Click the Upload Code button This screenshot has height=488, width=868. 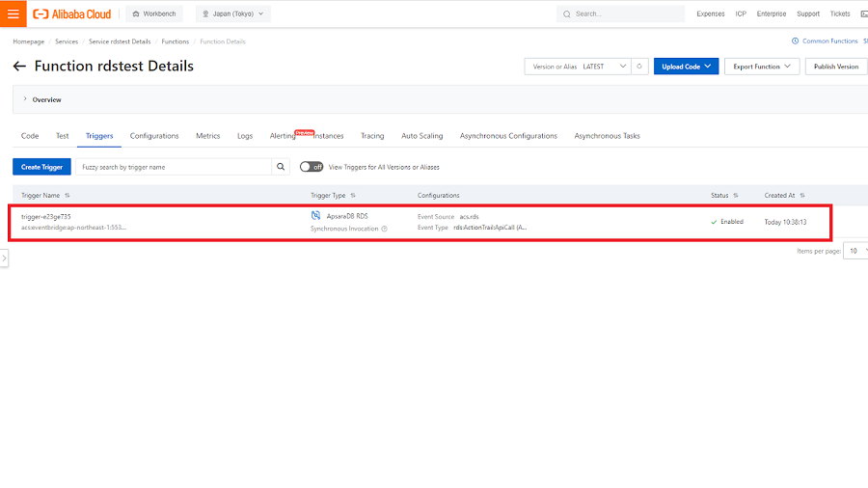(686, 67)
